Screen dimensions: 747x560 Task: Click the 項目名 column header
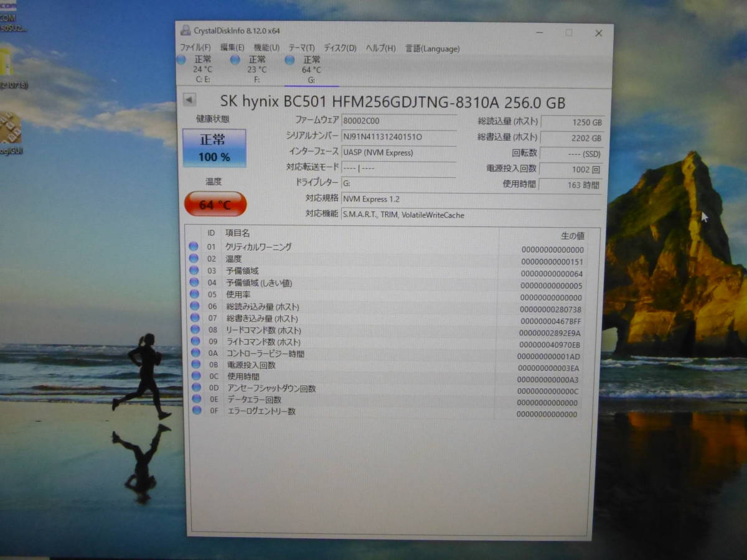[x=237, y=233]
